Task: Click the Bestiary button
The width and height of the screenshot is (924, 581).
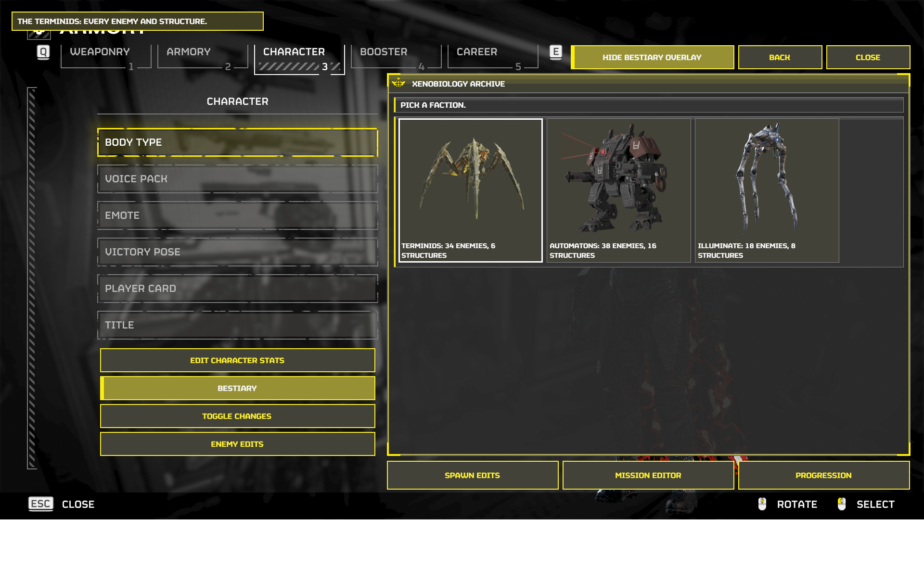Action: click(238, 388)
